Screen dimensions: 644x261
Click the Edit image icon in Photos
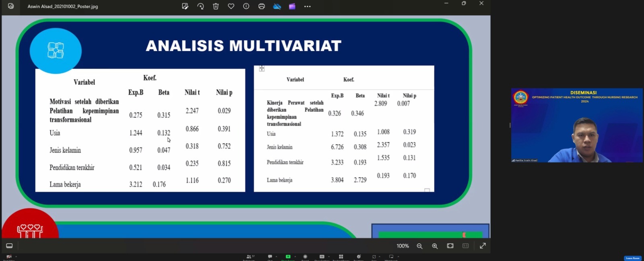pos(185,6)
